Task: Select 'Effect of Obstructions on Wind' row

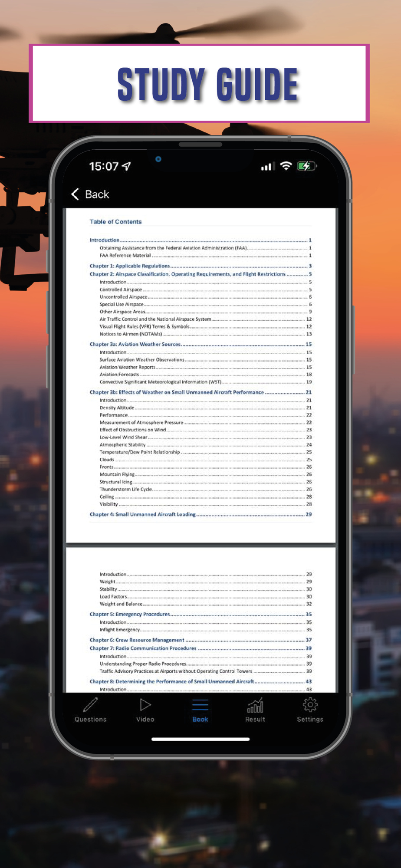Action: point(206,430)
